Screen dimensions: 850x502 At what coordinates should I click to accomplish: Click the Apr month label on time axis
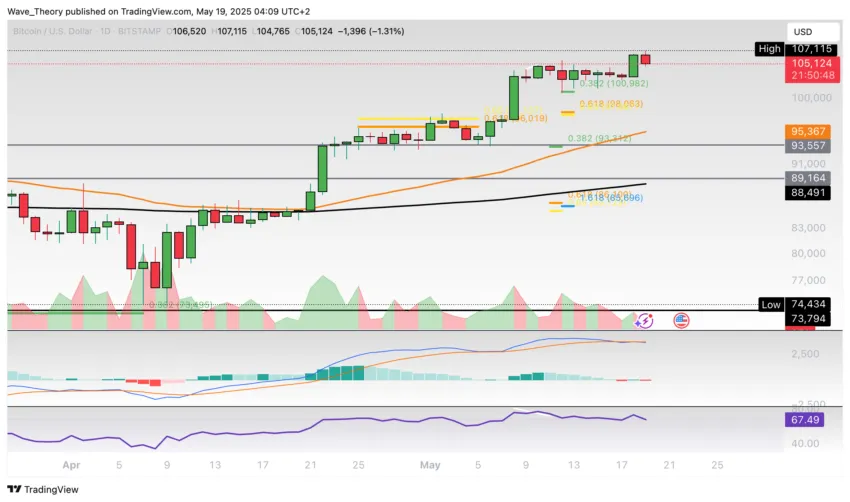click(71, 465)
